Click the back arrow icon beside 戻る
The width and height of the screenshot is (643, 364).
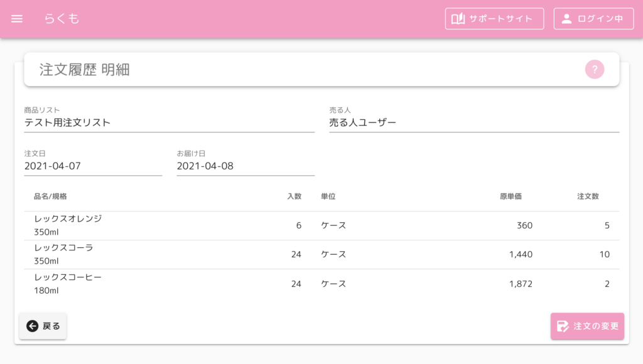click(x=33, y=326)
